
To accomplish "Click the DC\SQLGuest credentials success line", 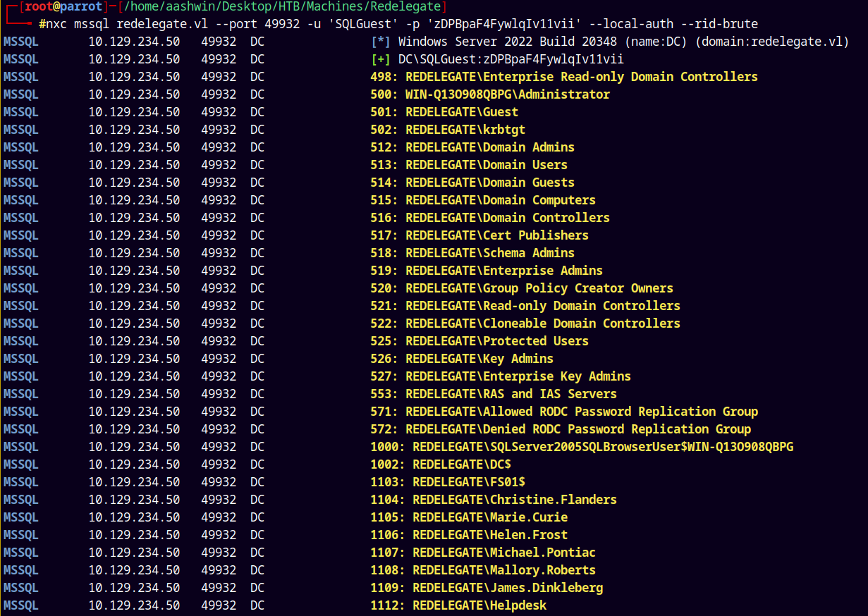I will click(497, 60).
